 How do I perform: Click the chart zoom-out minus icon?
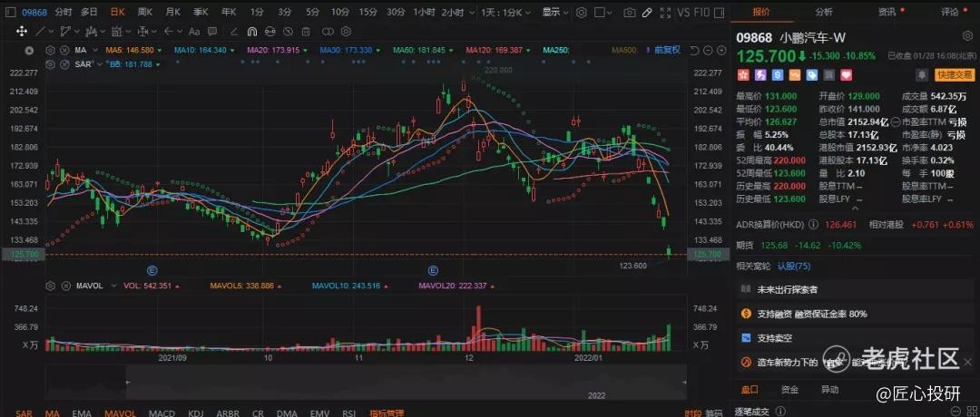pyautogui.click(x=707, y=51)
